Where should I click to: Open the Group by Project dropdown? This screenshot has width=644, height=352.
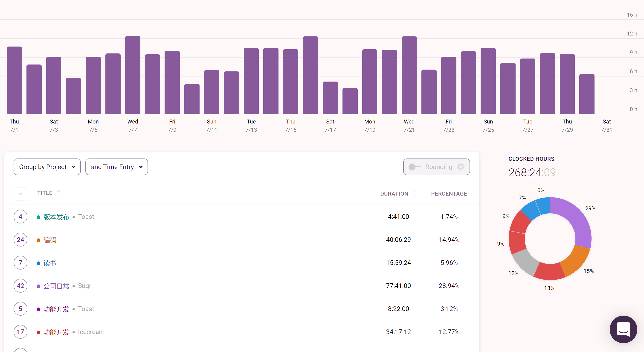tap(47, 167)
